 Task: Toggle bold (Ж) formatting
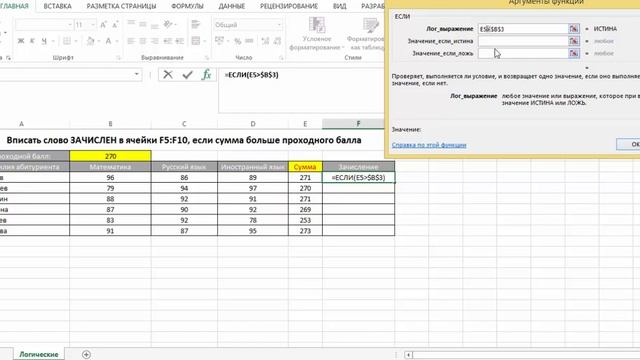pyautogui.click(x=21, y=41)
